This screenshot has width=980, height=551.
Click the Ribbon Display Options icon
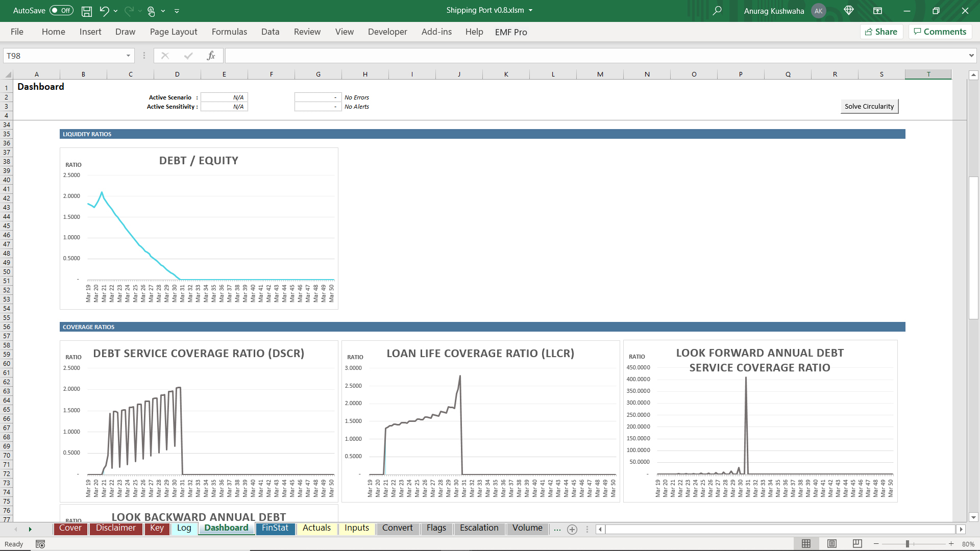tap(878, 11)
